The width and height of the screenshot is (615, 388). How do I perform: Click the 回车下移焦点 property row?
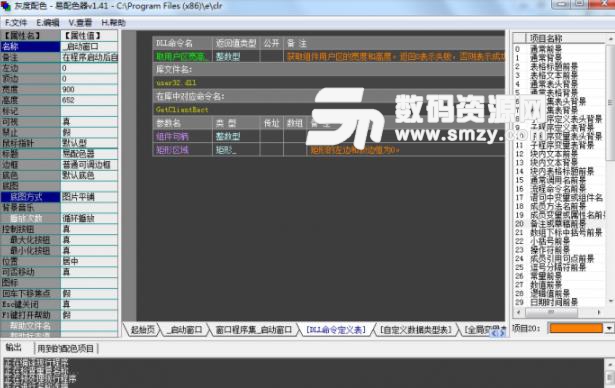(x=59, y=293)
